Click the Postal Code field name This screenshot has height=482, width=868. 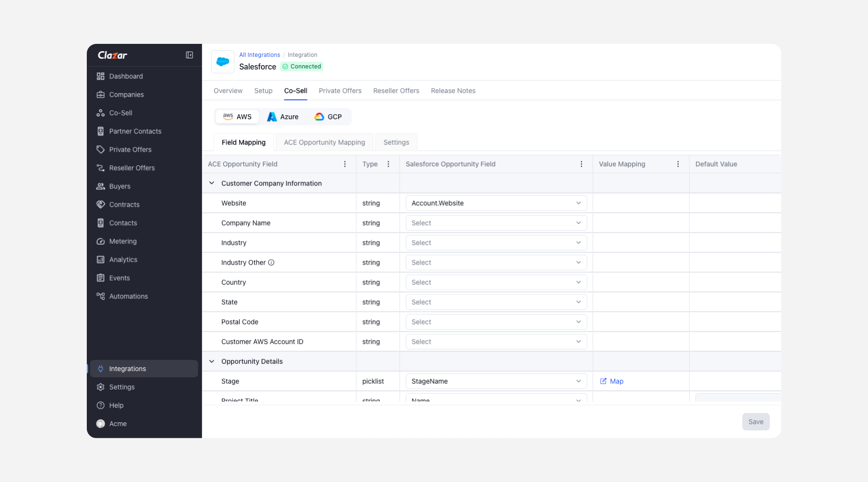click(240, 322)
